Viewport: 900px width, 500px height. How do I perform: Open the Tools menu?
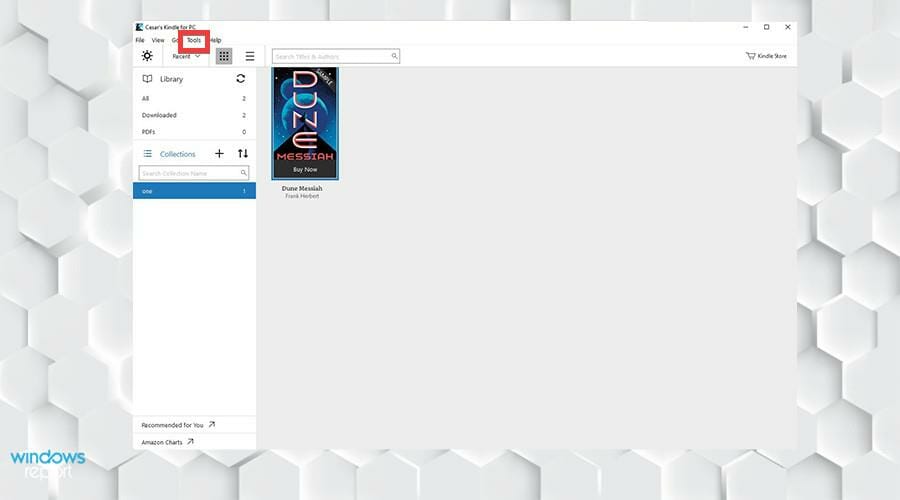coord(194,40)
